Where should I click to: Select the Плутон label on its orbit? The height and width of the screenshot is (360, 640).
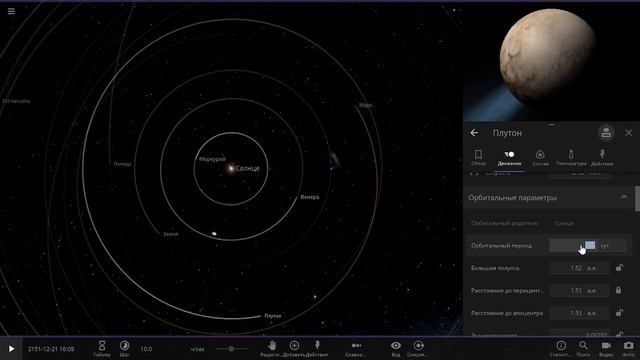pyautogui.click(x=273, y=316)
